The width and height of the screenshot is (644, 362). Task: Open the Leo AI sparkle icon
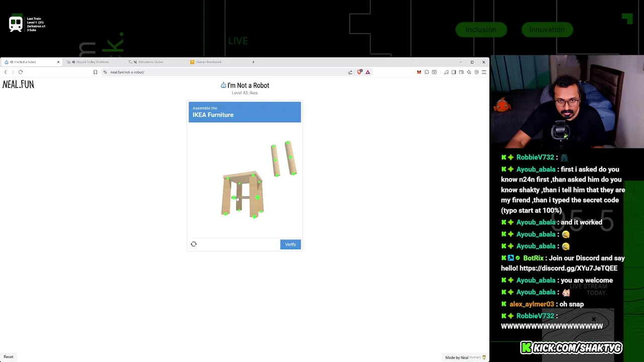coord(468,72)
